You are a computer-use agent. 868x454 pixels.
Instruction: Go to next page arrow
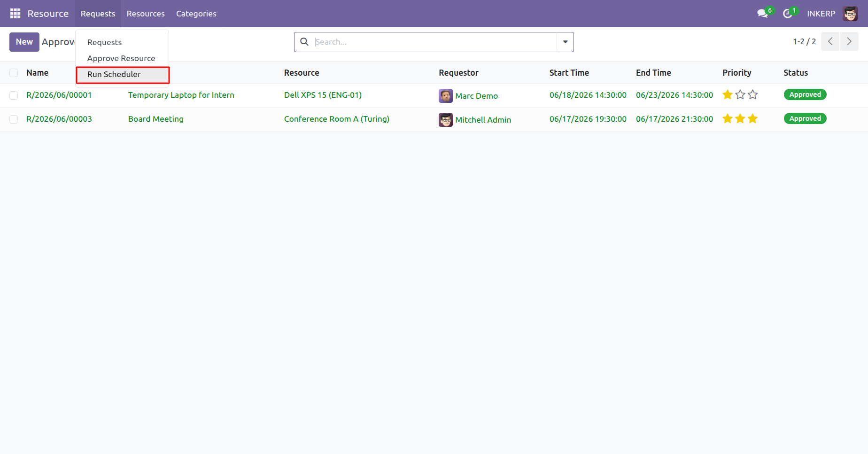849,41
